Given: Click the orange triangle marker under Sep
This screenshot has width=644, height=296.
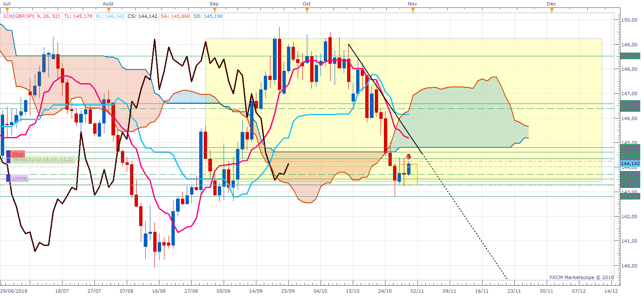Looking at the screenshot, I should (214, 10).
